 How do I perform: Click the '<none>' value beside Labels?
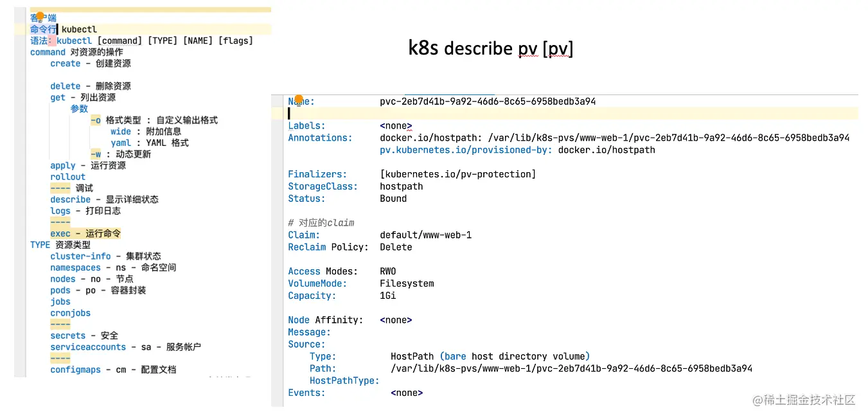(x=396, y=126)
